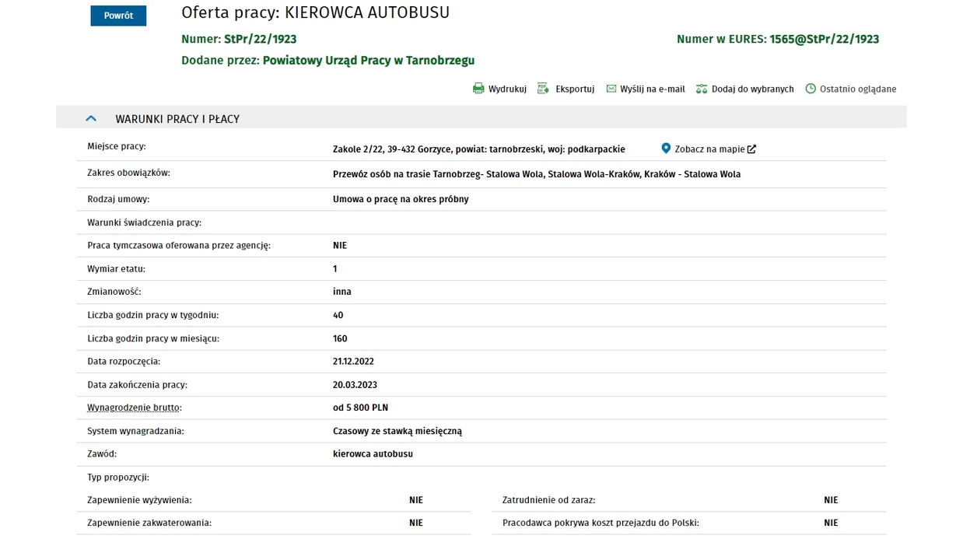
Task: Select the Eksportuj link text
Action: [x=575, y=89]
